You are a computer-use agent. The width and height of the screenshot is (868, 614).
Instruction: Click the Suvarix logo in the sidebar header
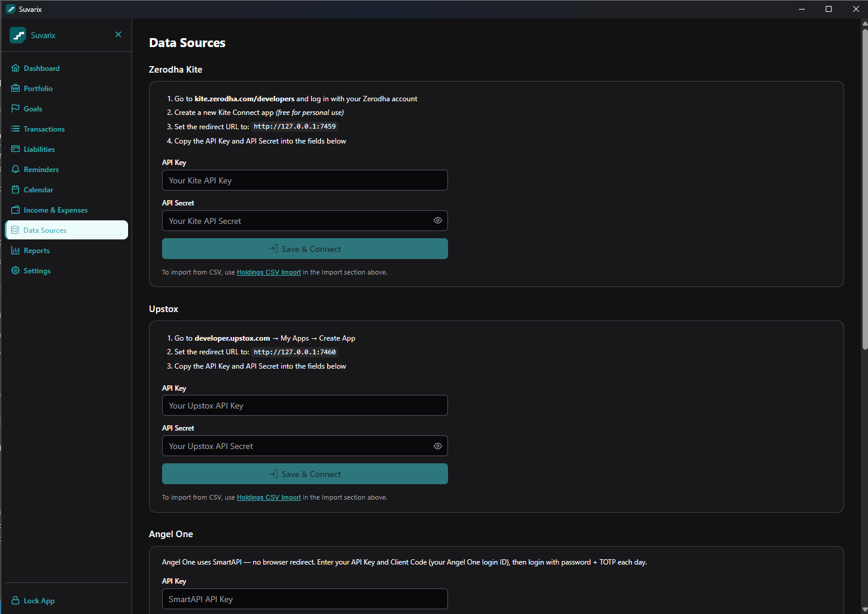18,35
